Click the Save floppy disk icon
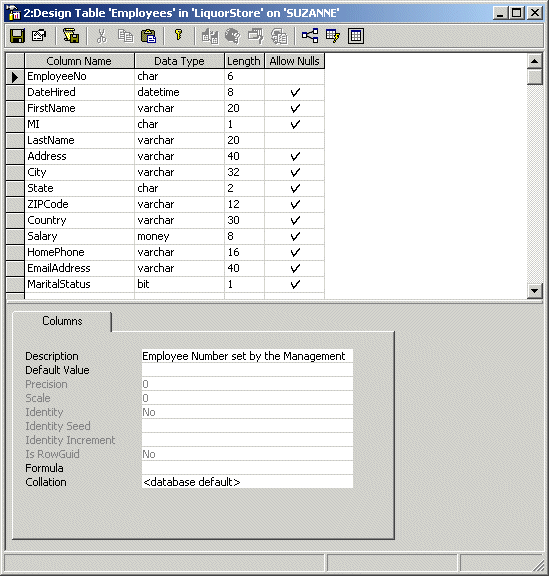Image resolution: width=549 pixels, height=576 pixels. [17, 36]
